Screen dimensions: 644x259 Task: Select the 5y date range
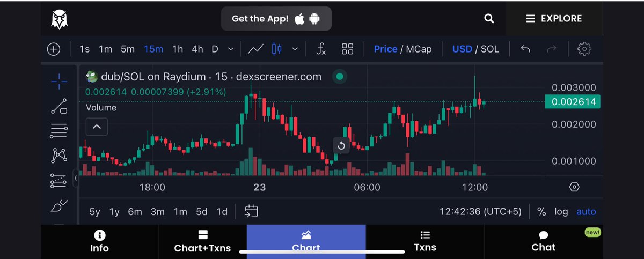pos(94,212)
